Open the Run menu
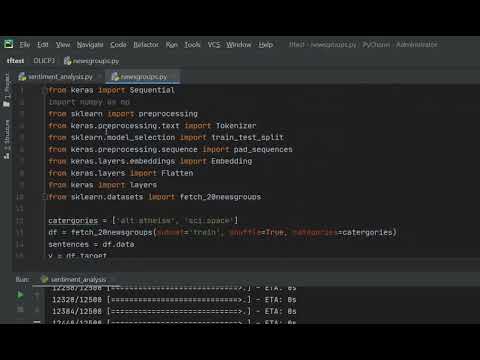Image resolution: width=480 pixels, height=360 pixels. (x=172, y=45)
